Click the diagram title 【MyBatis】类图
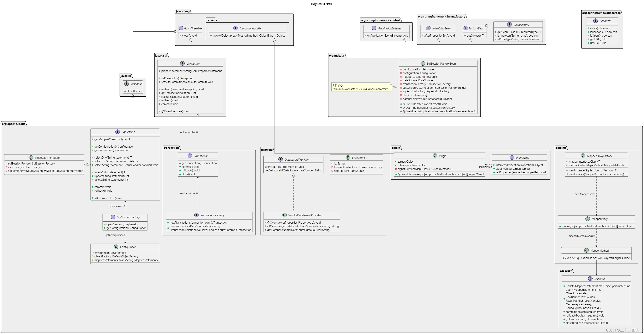Screen dimensions: 644x334 (x=321, y=4)
